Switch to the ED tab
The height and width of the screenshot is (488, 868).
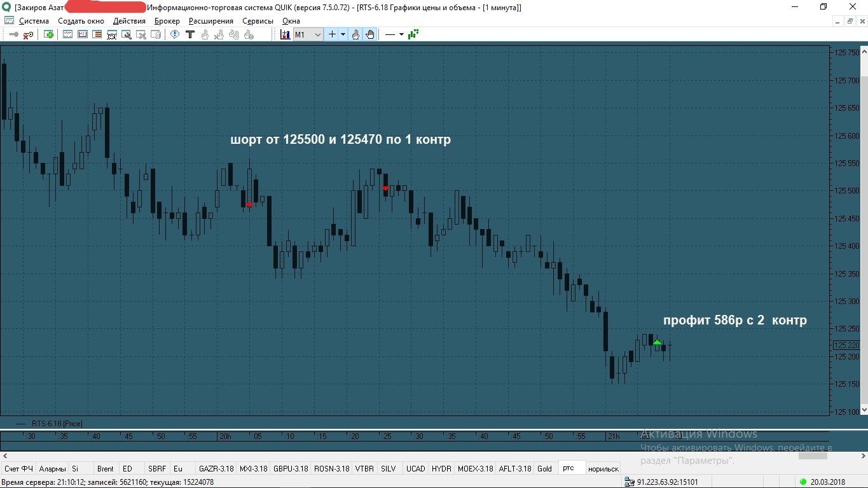click(x=132, y=468)
